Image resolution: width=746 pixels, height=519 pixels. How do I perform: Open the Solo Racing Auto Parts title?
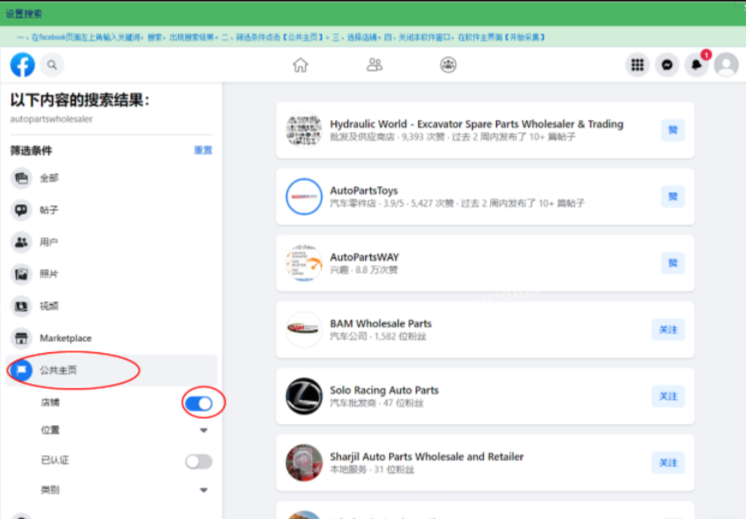point(384,391)
